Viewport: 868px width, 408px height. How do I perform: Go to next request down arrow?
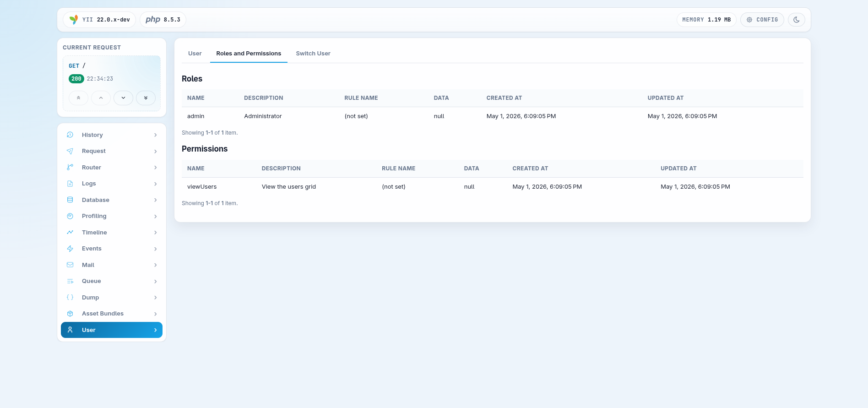tap(123, 98)
